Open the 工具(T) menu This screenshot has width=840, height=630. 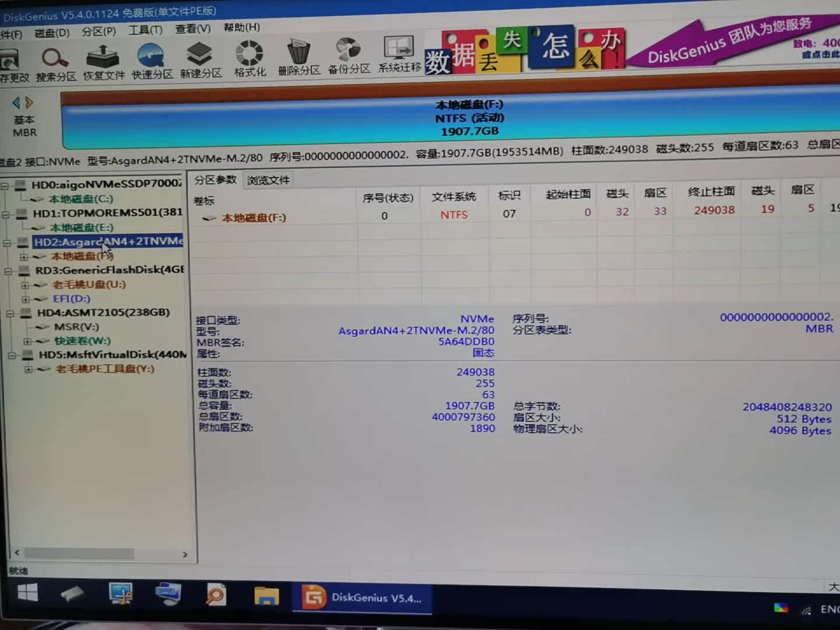145,30
